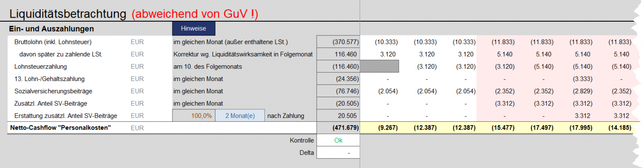644x168 pixels.
Task: Select the green Ok control cell
Action: click(x=338, y=140)
